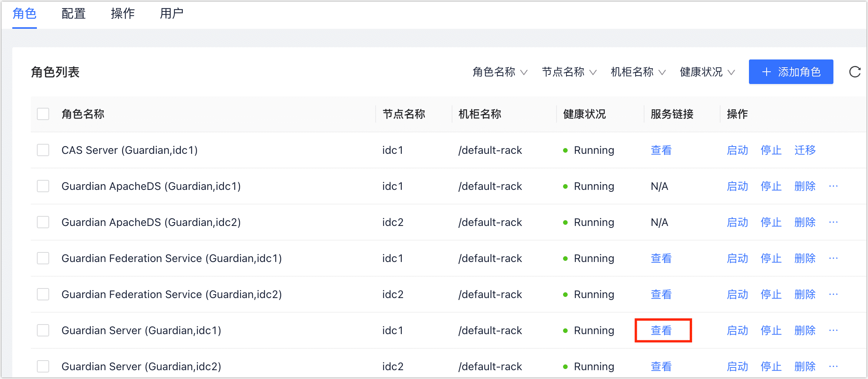Screen dimensions: 868x379
Task: Check the Guardian Server (Guardian,idc2) checkbox
Action: (43, 366)
